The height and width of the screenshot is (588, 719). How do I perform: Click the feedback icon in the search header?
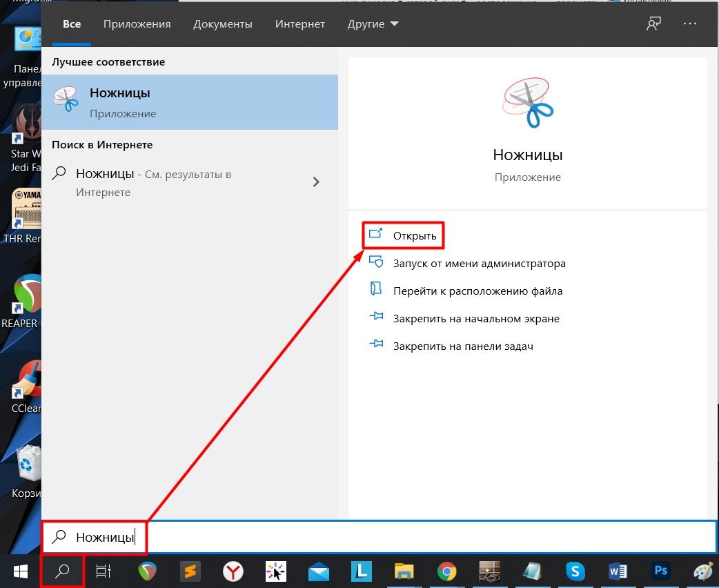[x=653, y=24]
